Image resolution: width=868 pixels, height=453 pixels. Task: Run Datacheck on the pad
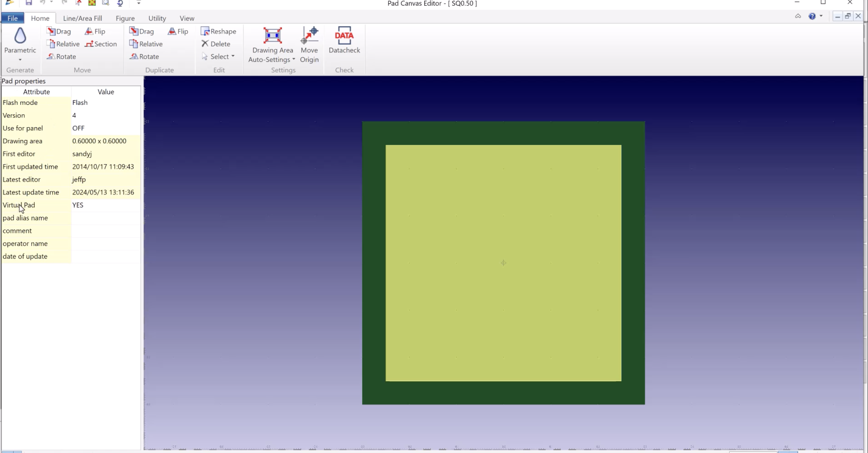344,41
